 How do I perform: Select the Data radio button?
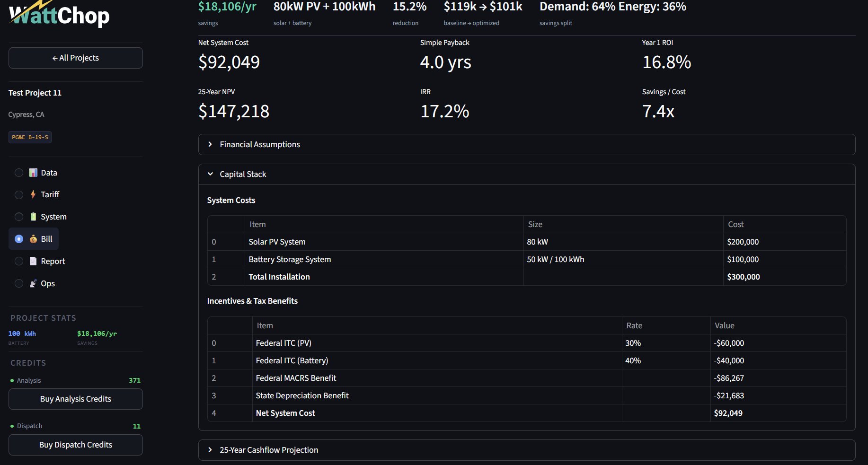tap(19, 173)
